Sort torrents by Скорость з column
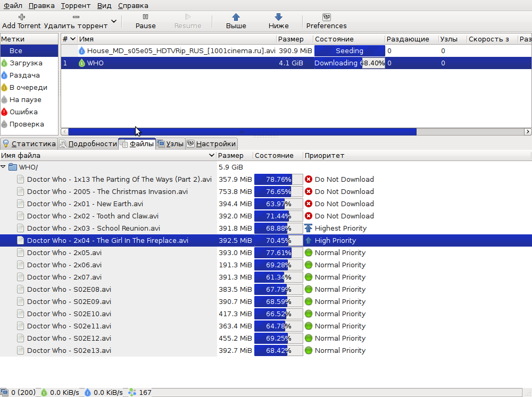Screen dimensions: 532x397 click(x=492, y=39)
